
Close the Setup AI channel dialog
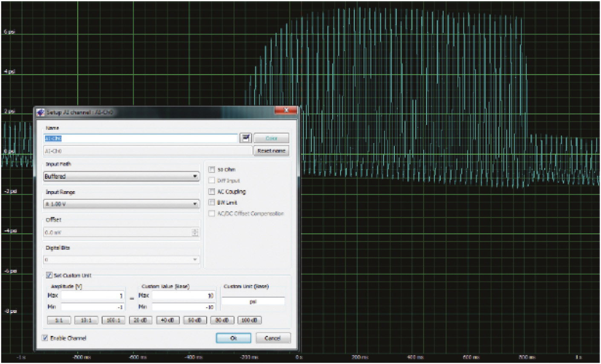286,110
